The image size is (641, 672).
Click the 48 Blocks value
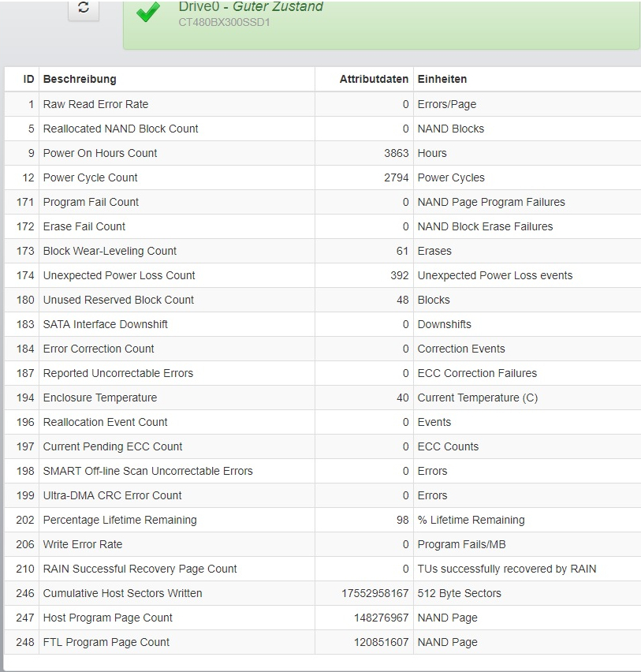coord(402,300)
